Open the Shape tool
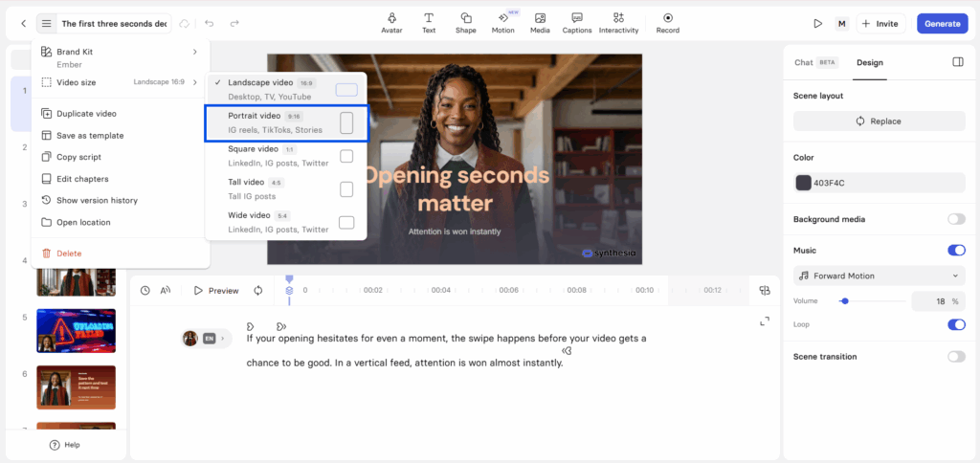Screen dimensions: 980x463 pyautogui.click(x=466, y=23)
